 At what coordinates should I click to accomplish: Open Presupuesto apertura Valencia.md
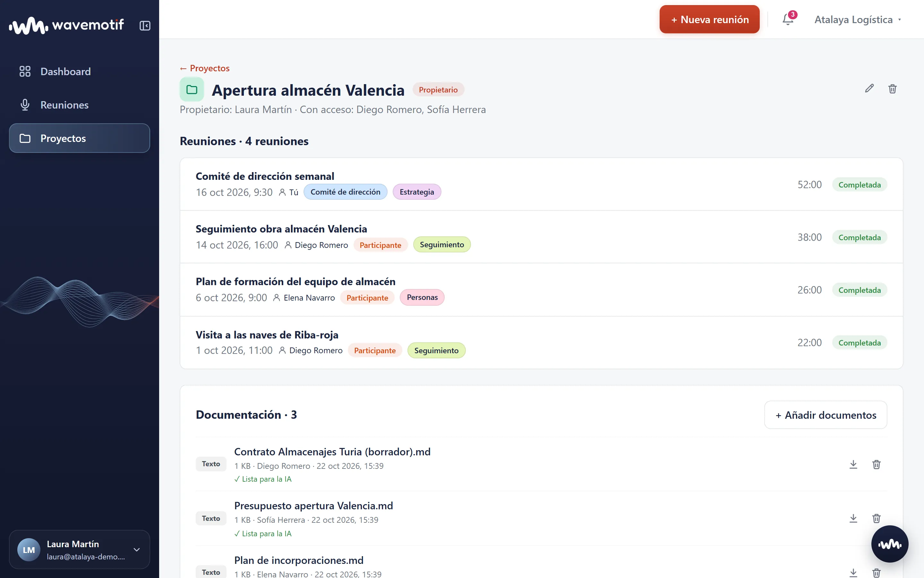coord(313,506)
